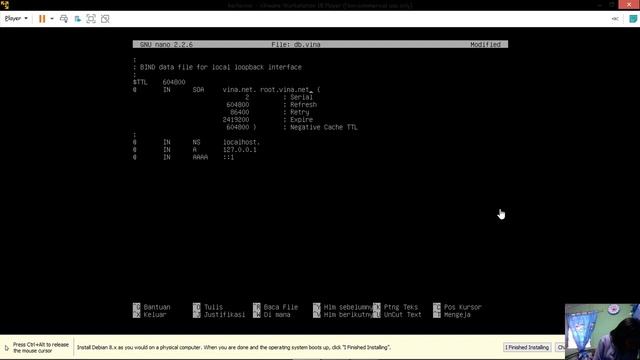Click the Keluar exit shortcut in nano
This screenshot has width=640, height=360.
click(x=150, y=315)
